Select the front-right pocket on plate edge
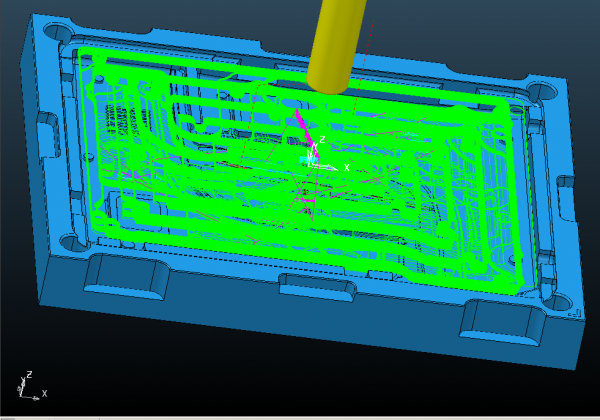Image resolution: width=600 pixels, height=420 pixels. (x=497, y=322)
